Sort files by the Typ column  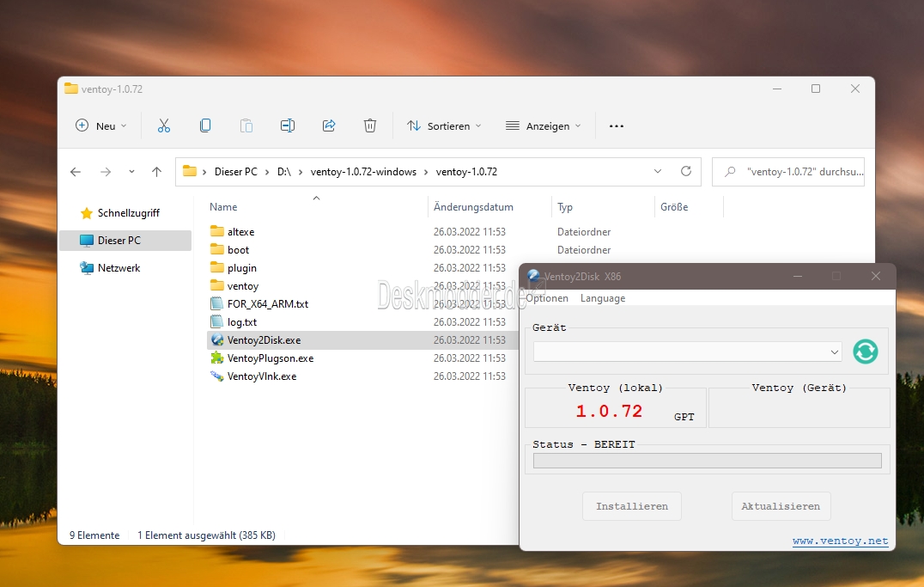point(565,207)
